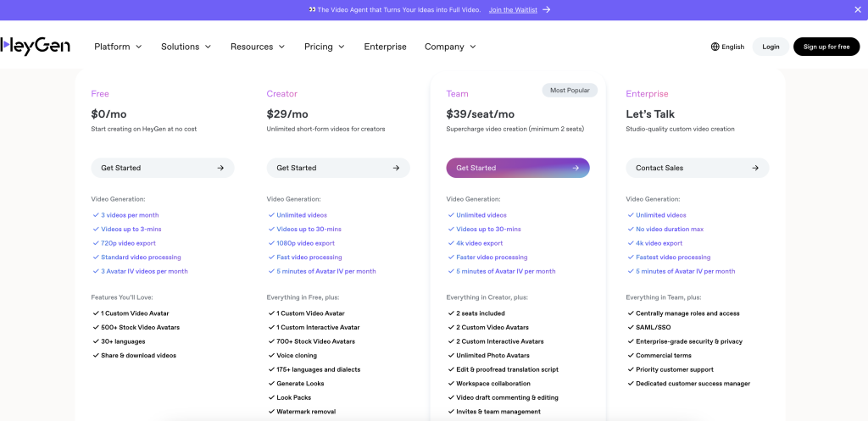Click 'No video duration max' feature
Viewport: 868px width, 421px height.
click(670, 229)
